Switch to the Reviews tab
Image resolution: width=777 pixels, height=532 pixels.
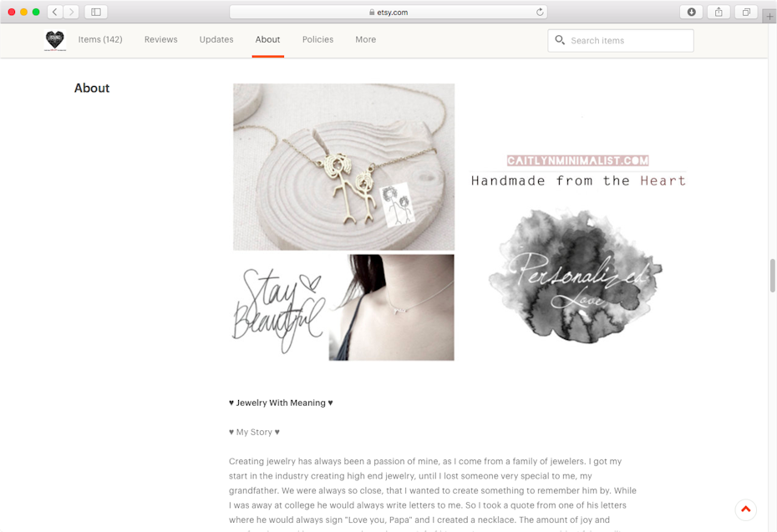click(x=161, y=39)
